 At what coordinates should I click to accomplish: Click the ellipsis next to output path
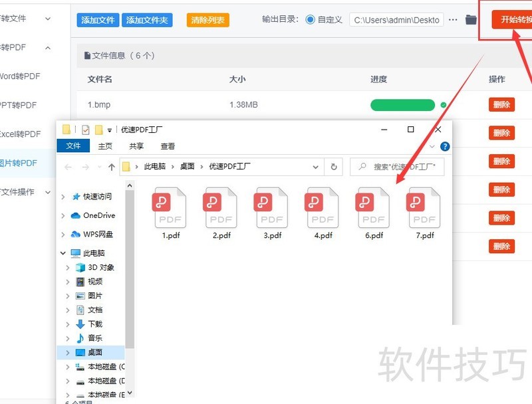(454, 20)
